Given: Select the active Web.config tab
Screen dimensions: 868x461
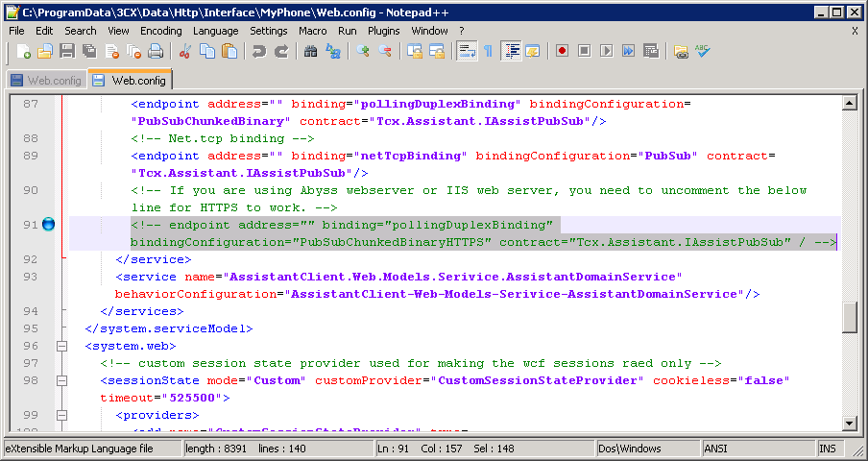Looking at the screenshot, I should 131,80.
